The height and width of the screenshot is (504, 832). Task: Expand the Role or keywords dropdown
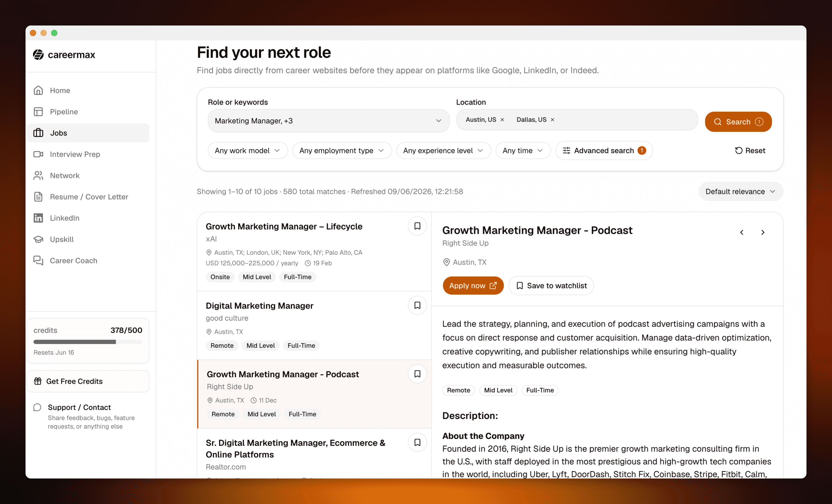pos(329,121)
